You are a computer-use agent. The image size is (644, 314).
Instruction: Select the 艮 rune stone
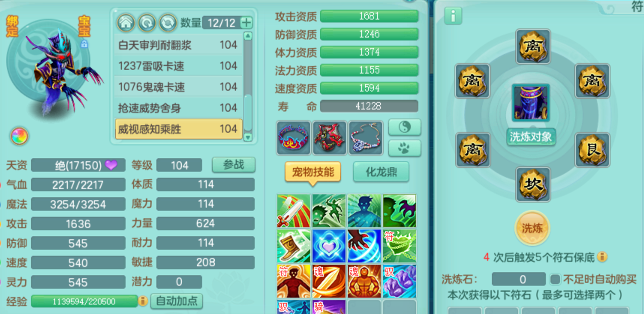coord(592,150)
